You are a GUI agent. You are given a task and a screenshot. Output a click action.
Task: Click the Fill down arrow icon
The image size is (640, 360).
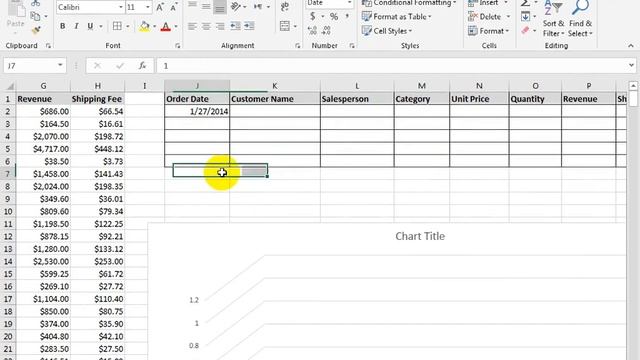pos(525,17)
